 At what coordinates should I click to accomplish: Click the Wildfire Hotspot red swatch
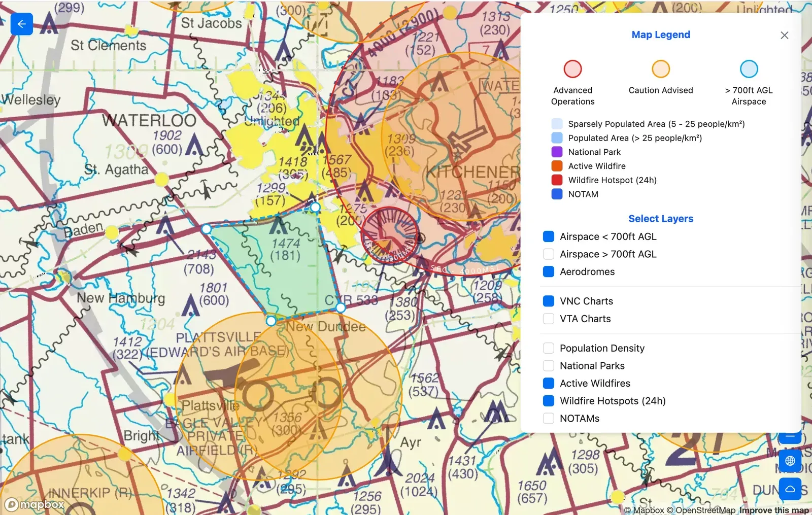pos(557,180)
